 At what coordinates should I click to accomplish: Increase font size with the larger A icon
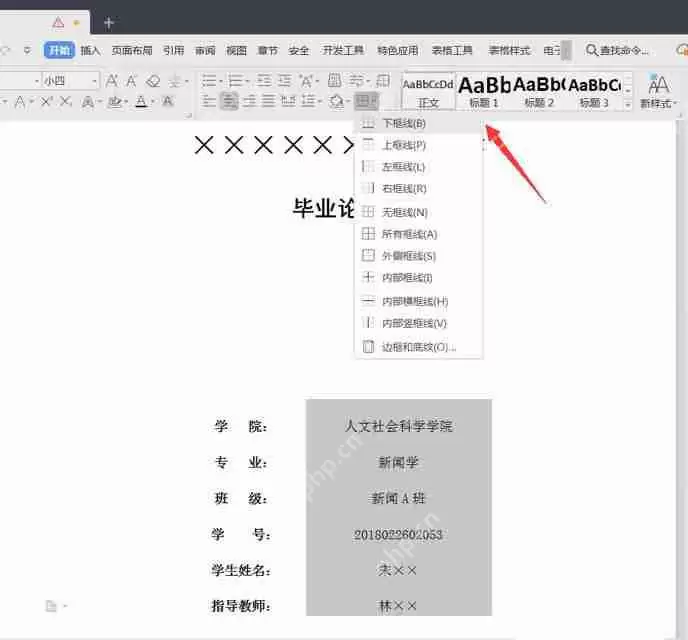pos(111,81)
